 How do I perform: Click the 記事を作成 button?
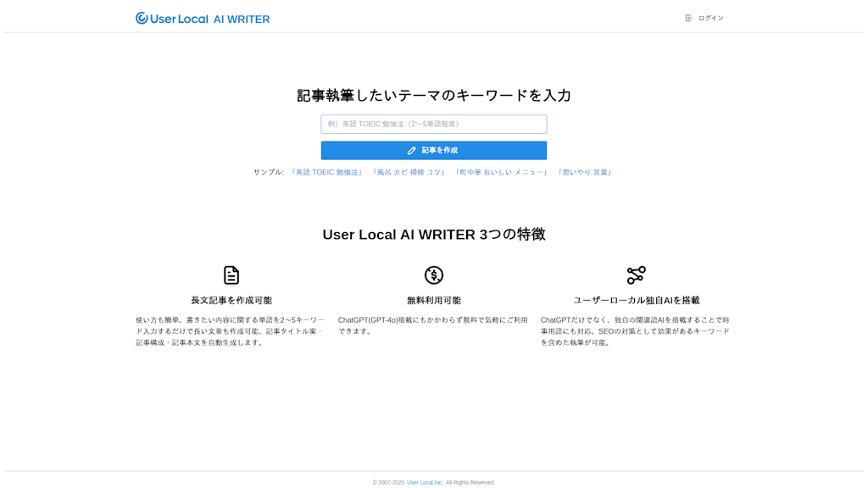tap(434, 151)
